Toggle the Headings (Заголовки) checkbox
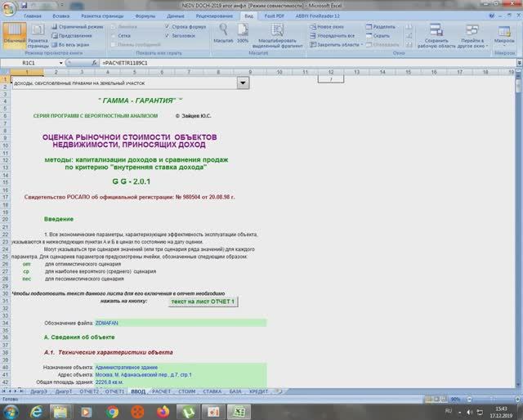Image resolution: width=523 pixels, height=420 pixels. coord(167,35)
